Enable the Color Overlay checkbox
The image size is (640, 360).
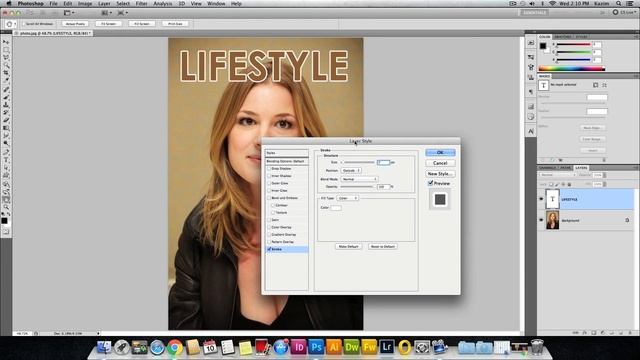pos(269,227)
